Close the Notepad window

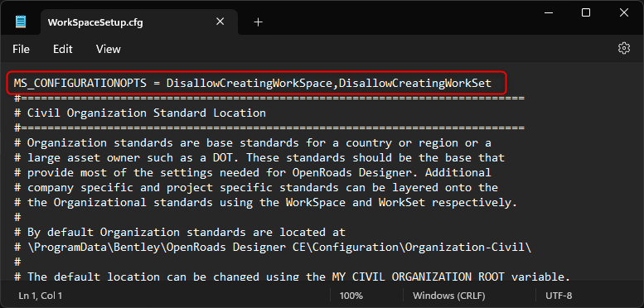(624, 12)
